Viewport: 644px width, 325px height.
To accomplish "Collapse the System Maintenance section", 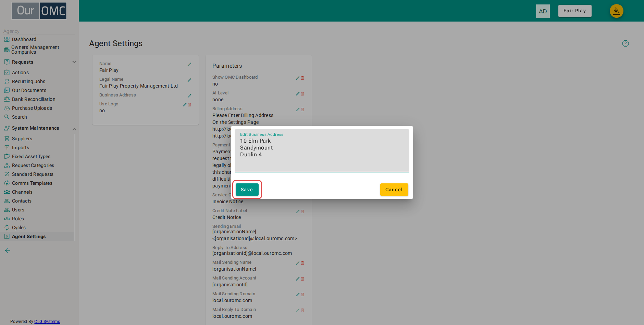I will point(74,129).
